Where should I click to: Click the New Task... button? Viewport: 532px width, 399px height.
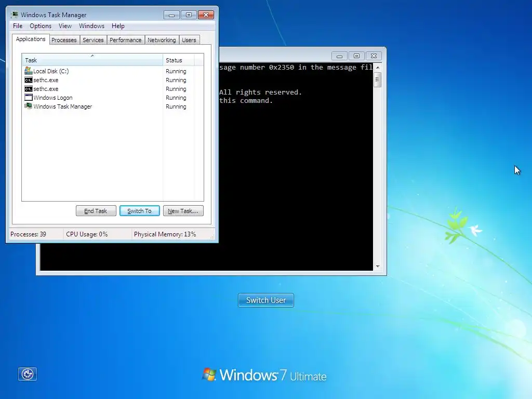183,211
